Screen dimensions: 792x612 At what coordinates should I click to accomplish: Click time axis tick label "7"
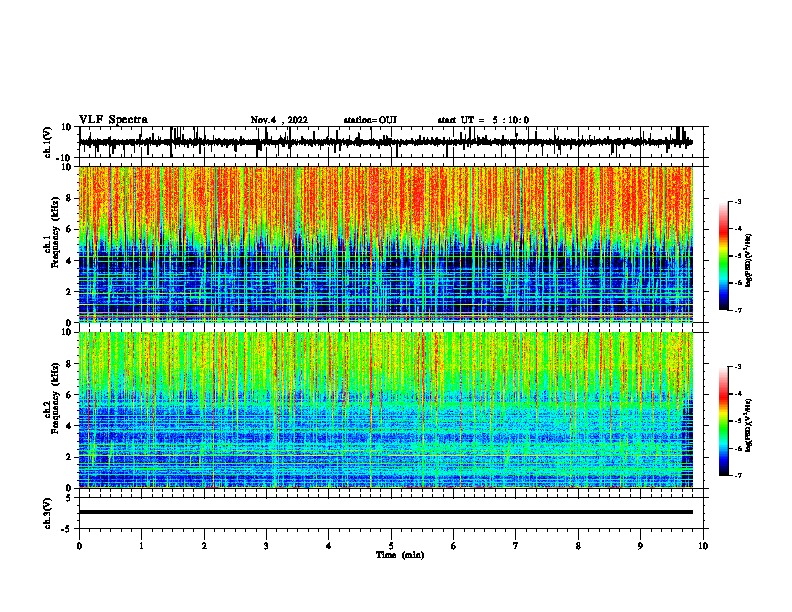[516, 546]
